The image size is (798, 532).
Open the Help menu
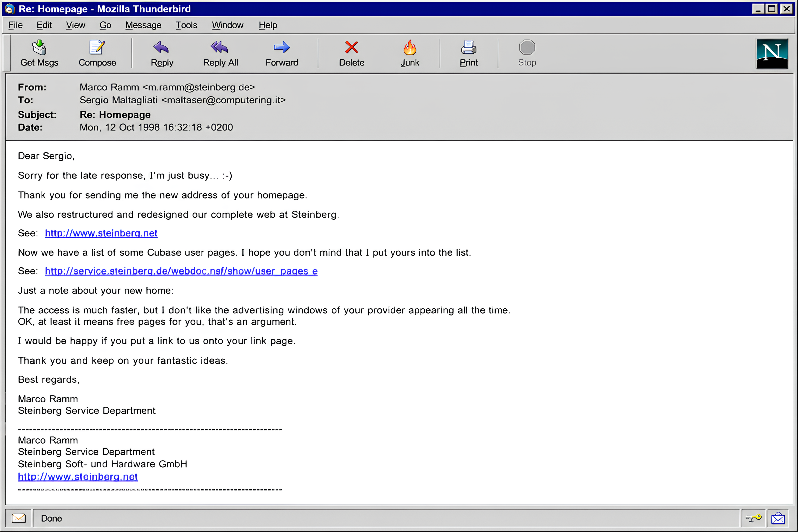click(x=268, y=25)
